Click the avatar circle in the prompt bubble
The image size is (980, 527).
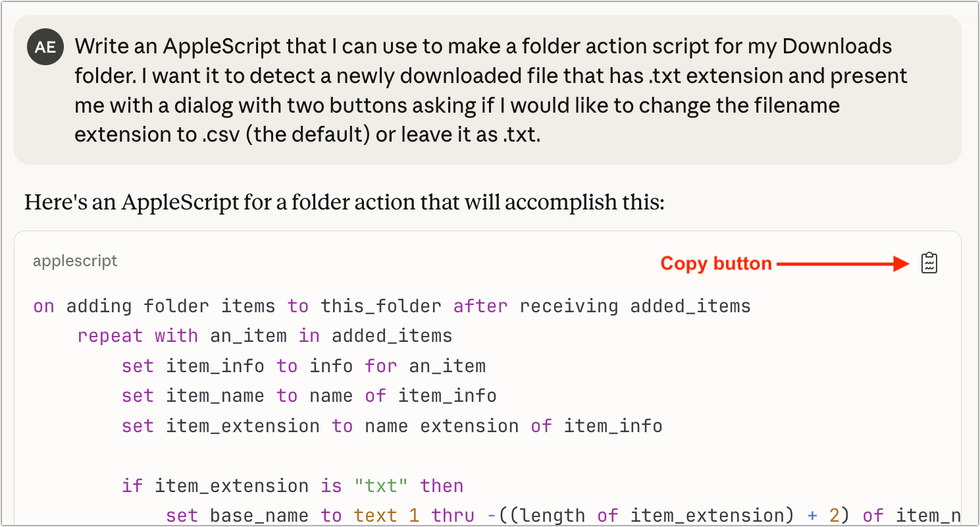click(x=44, y=46)
